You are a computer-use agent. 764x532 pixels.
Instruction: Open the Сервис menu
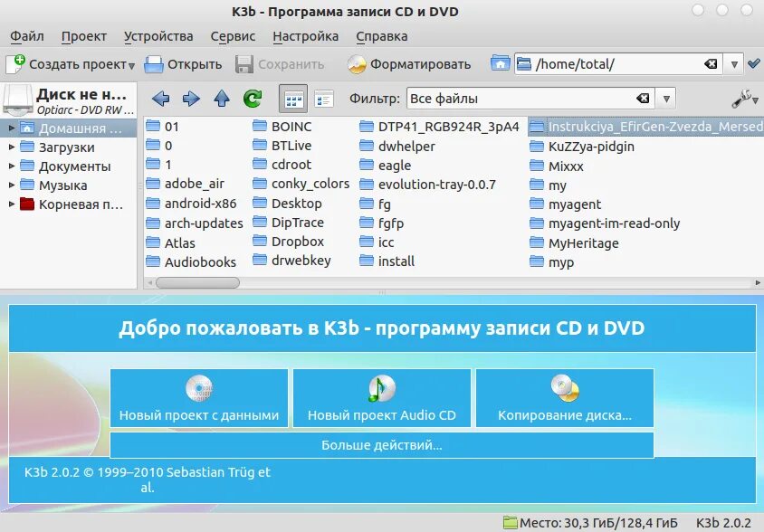coord(233,36)
